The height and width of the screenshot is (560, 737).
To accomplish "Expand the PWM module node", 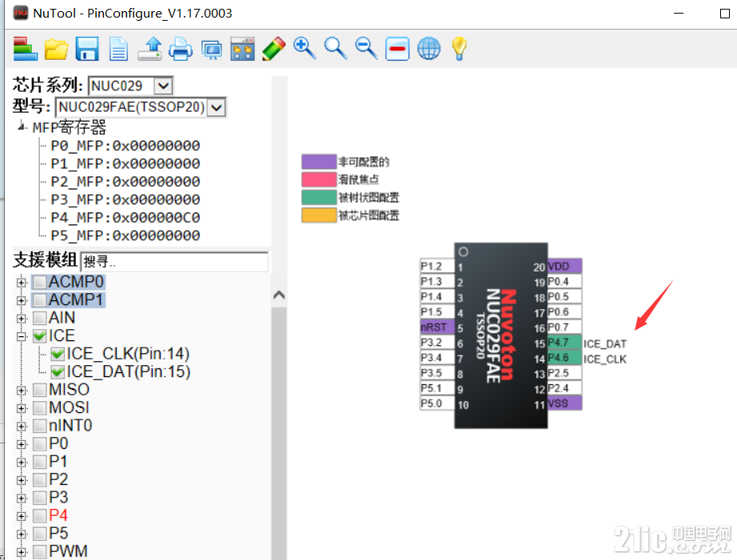I will (21, 552).
